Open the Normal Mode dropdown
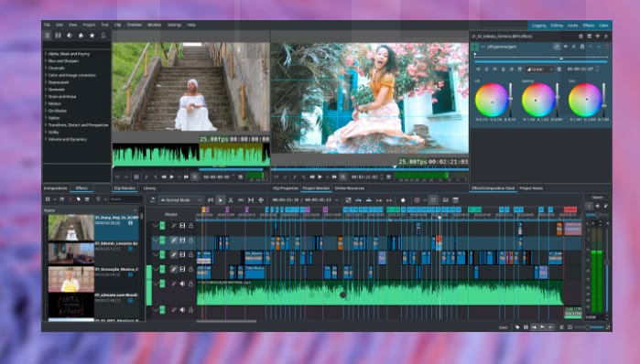The image size is (640, 364). tap(180, 200)
